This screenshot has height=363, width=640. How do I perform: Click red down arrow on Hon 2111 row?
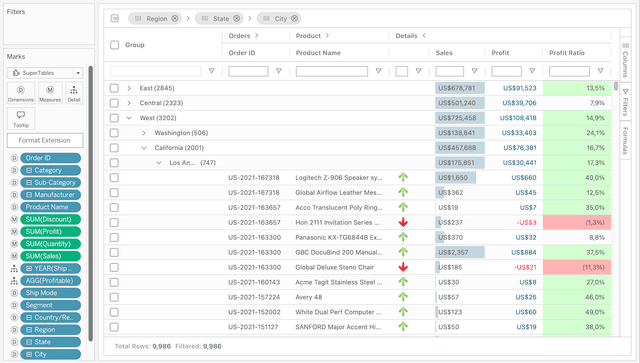click(x=403, y=222)
